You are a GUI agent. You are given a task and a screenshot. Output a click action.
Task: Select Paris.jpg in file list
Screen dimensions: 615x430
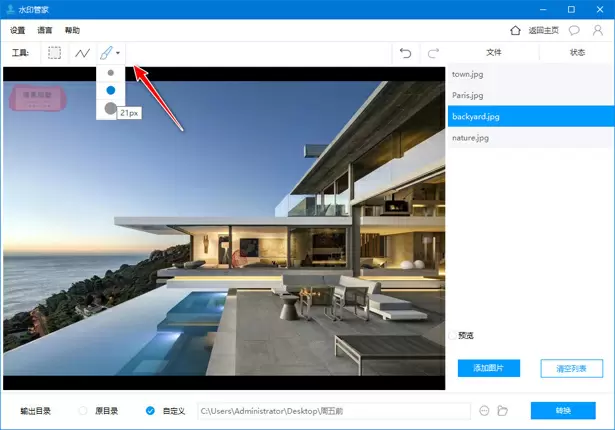[x=531, y=95]
